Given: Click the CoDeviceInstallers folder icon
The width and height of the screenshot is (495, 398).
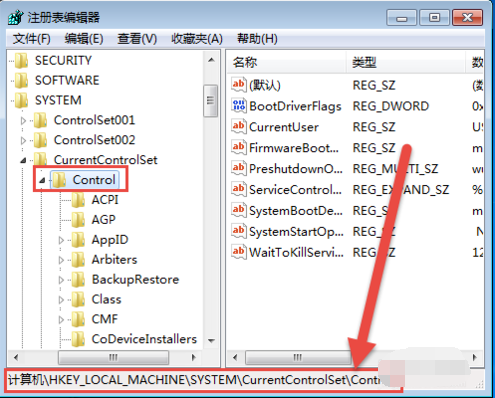Looking at the screenshot, I should tap(79, 339).
